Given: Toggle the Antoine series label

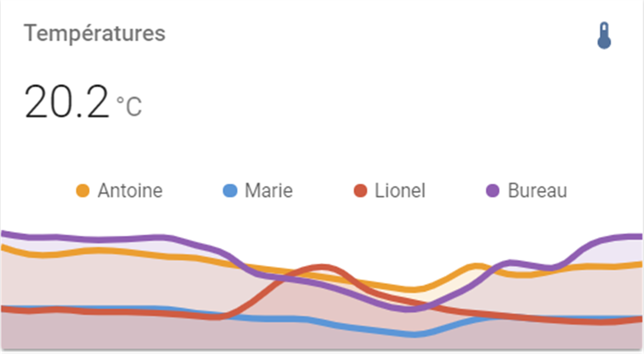Looking at the screenshot, I should (130, 191).
